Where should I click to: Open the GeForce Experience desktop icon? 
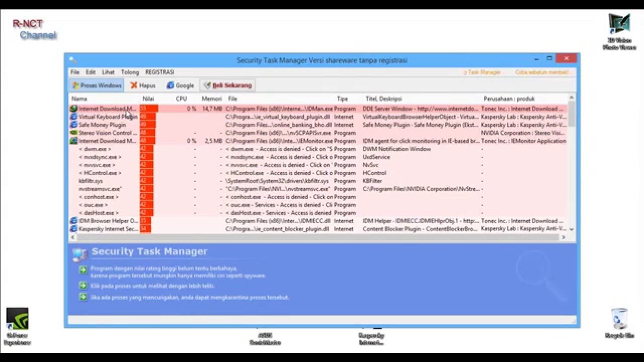click(x=18, y=326)
